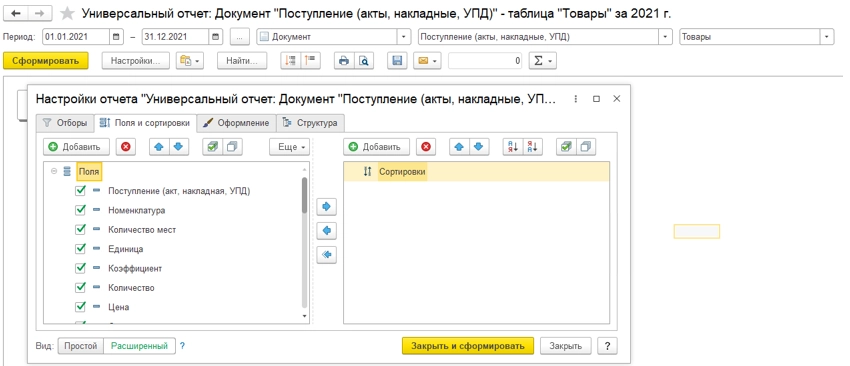Click the start date field 01.01.2021
The height and width of the screenshot is (366, 850).
[75, 37]
